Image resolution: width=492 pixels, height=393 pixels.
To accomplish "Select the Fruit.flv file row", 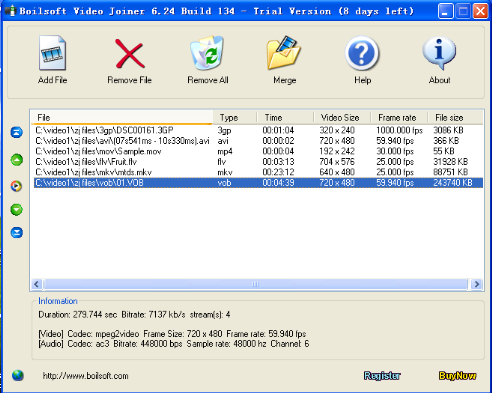I will (x=258, y=162).
